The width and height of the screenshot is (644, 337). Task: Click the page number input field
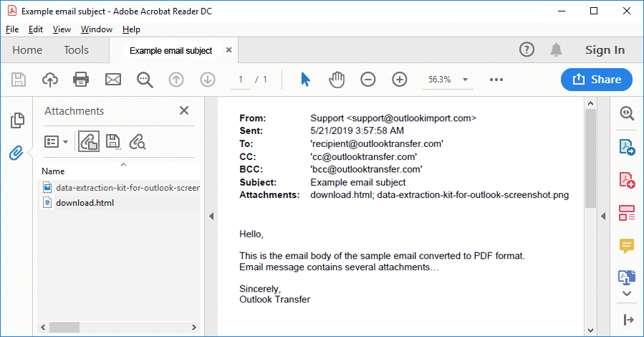tap(241, 80)
